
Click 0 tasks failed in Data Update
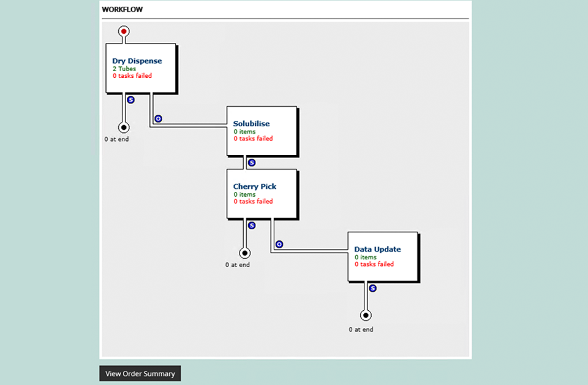pos(374,264)
